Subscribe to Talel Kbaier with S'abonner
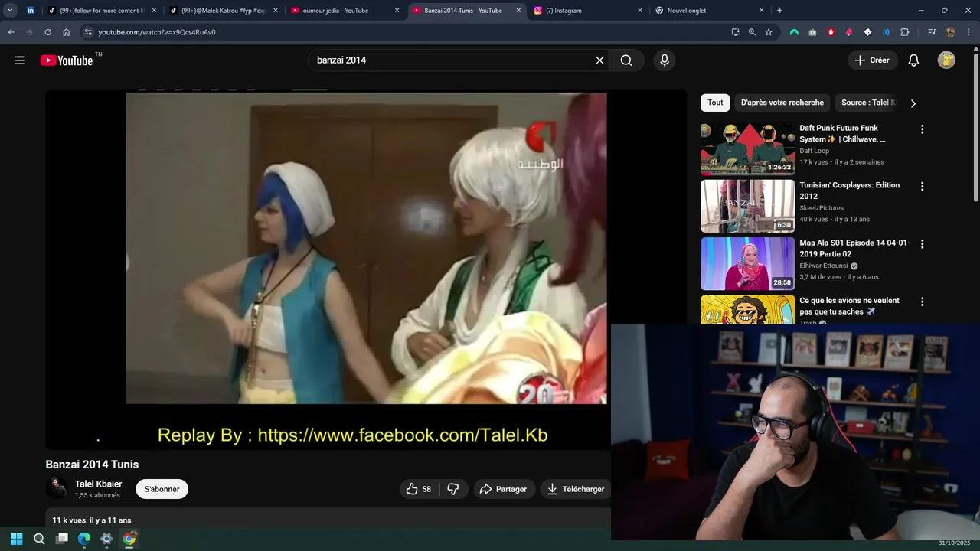The image size is (980, 551). point(162,489)
